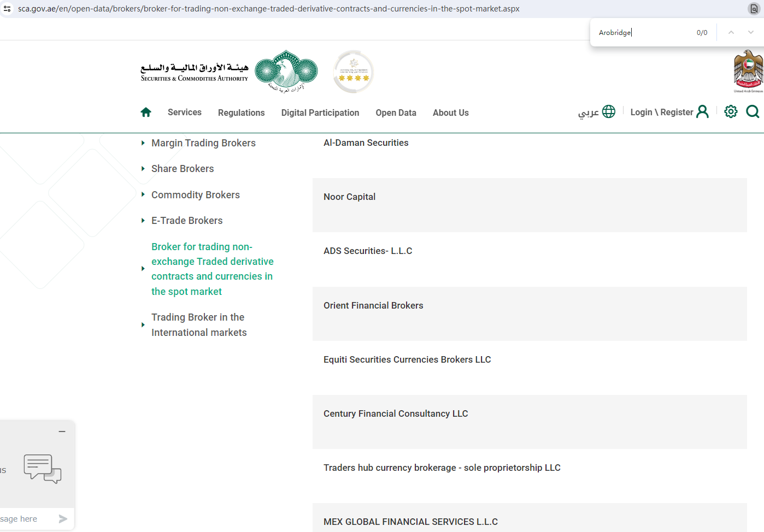Open the Open Data menu
The image size is (764, 532).
396,113
